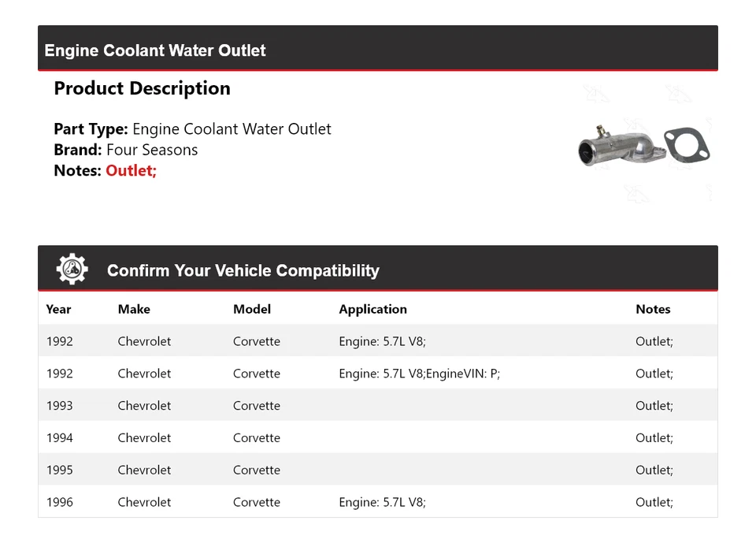This screenshot has height=543, width=756.
Task: Click the Product Description heading
Action: 142,88
